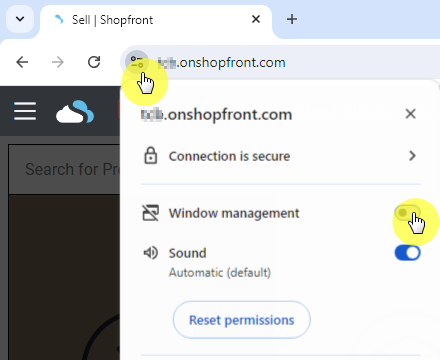
Task: Click the Sound speaker icon
Action: [x=151, y=253]
